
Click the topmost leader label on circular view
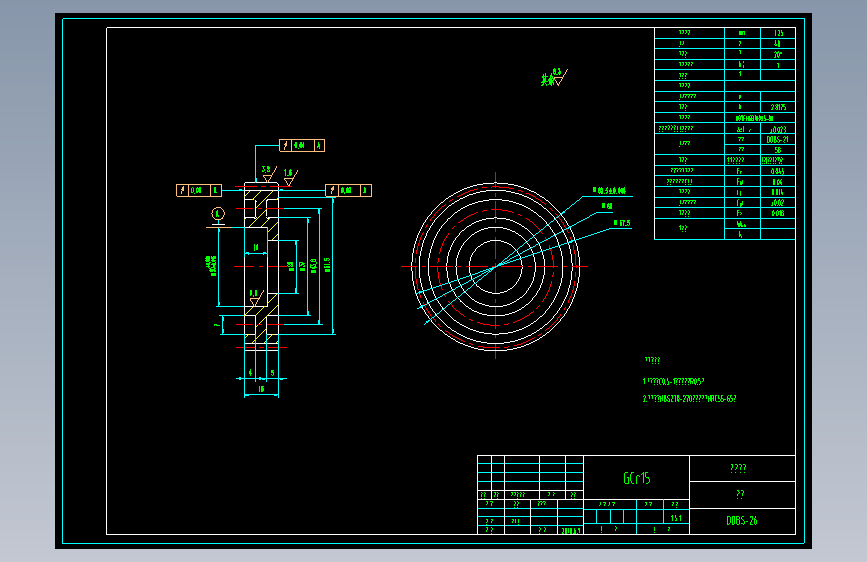pyautogui.click(x=609, y=190)
